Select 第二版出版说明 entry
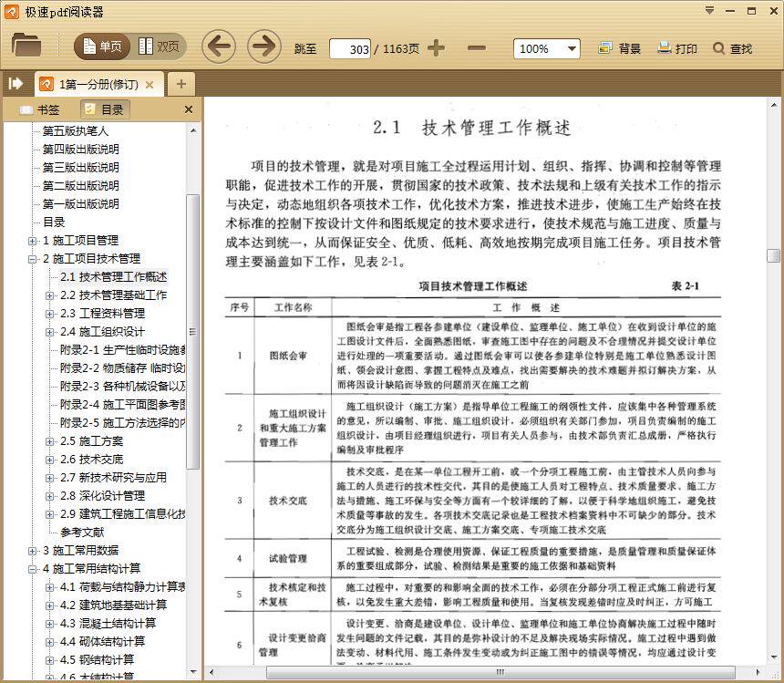The height and width of the screenshot is (683, 784). pos(80,185)
